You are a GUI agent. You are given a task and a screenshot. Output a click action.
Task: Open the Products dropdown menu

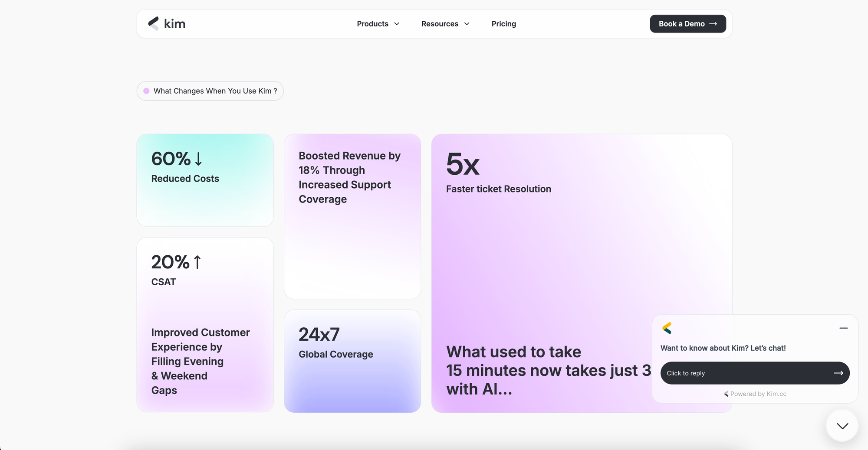pos(378,24)
